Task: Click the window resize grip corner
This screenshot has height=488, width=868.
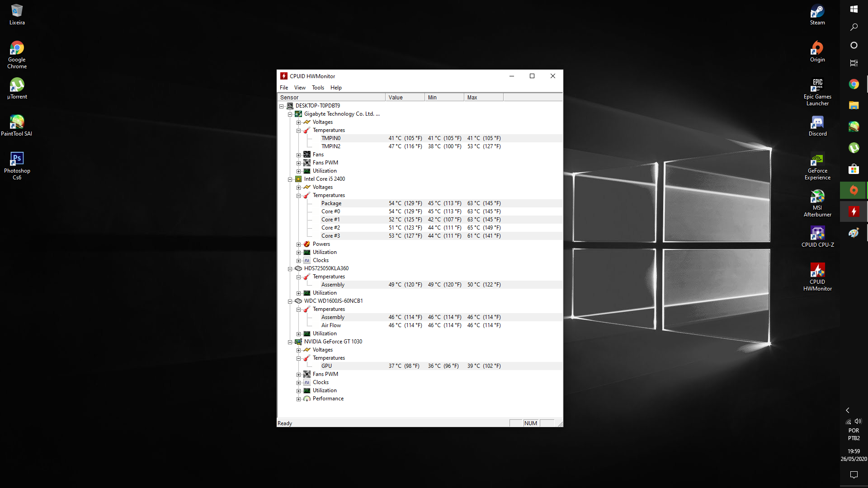Action: [560, 424]
